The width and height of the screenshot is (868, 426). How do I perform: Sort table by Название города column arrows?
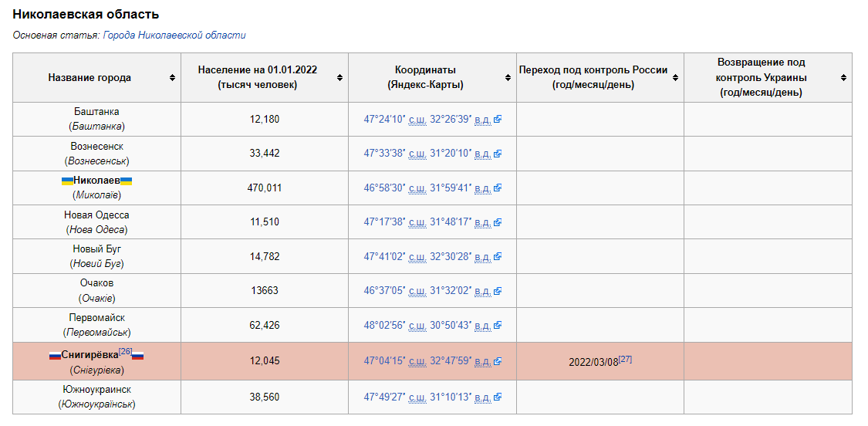pyautogui.click(x=172, y=78)
